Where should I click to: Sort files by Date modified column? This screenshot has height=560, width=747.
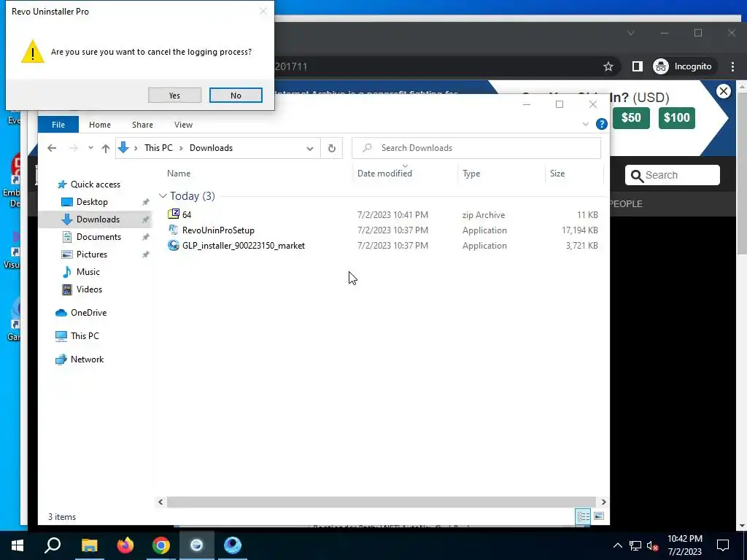point(385,174)
